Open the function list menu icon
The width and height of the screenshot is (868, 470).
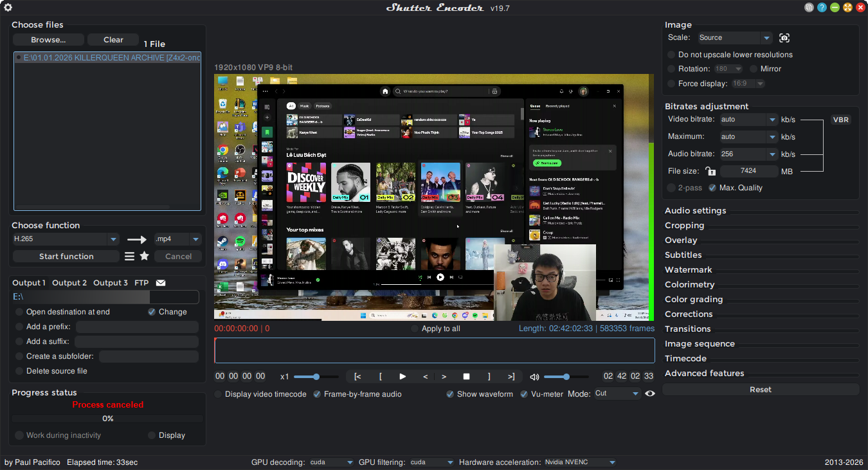[x=129, y=256]
